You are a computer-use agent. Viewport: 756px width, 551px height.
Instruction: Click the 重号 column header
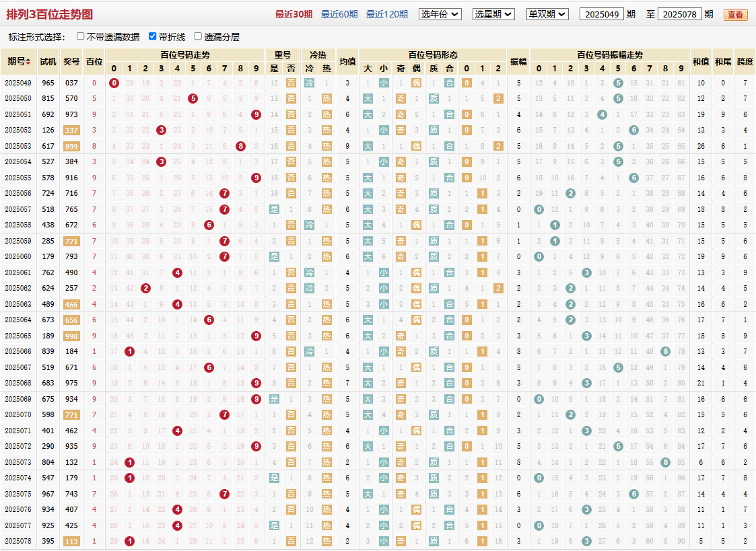tap(283, 55)
